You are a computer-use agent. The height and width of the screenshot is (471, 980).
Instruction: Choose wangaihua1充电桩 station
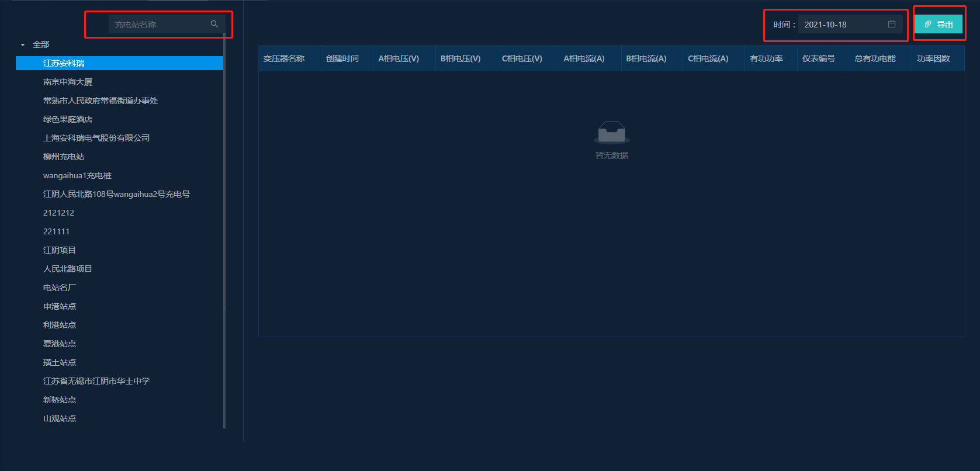pyautogui.click(x=77, y=175)
